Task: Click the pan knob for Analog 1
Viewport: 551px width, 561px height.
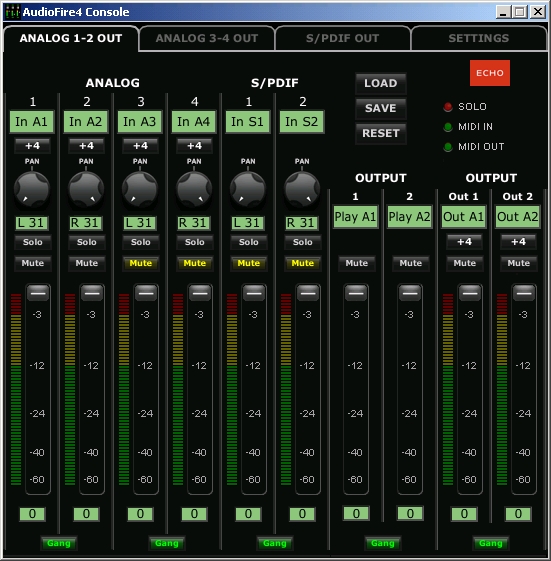Action: [x=32, y=189]
